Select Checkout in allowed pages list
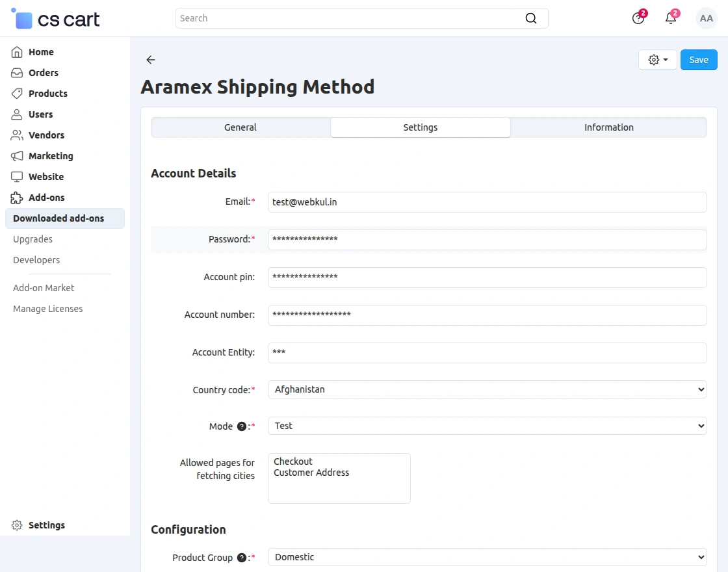 click(x=293, y=461)
